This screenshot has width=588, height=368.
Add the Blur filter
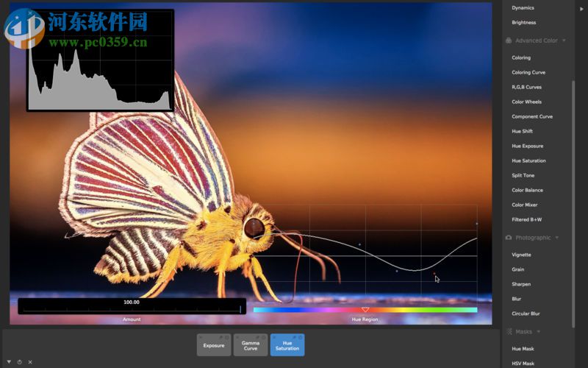[517, 299]
